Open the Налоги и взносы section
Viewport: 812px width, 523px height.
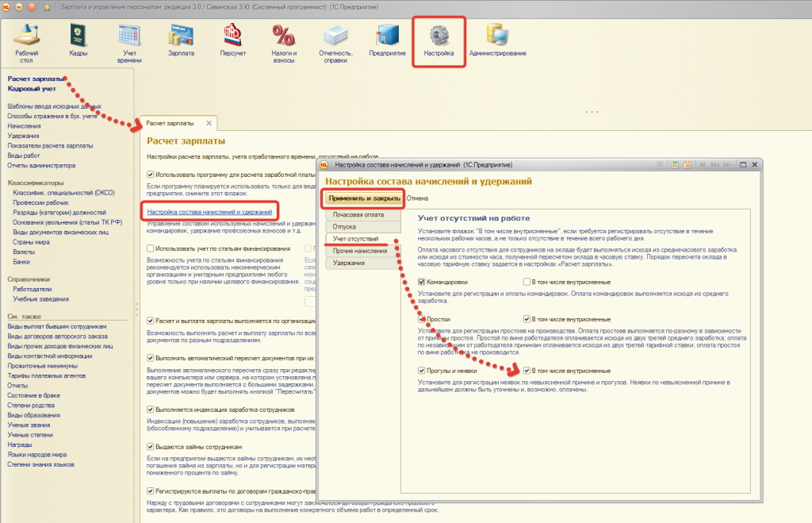(284, 44)
